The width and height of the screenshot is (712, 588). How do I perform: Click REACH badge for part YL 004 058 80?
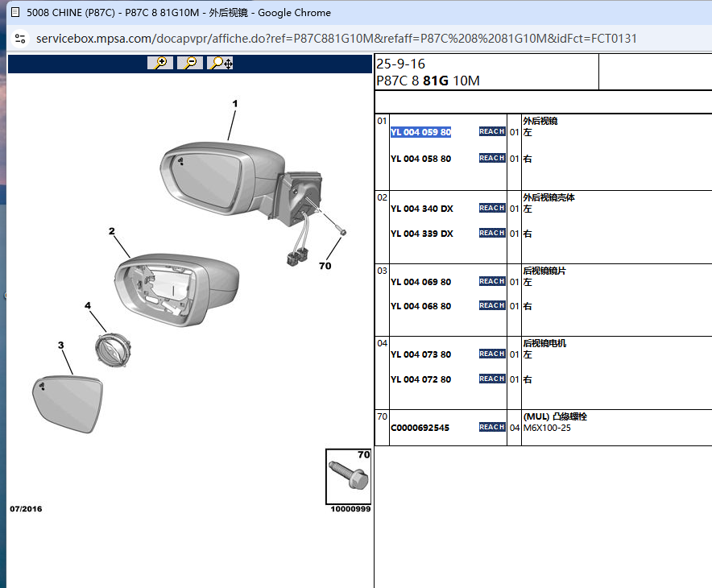point(491,158)
